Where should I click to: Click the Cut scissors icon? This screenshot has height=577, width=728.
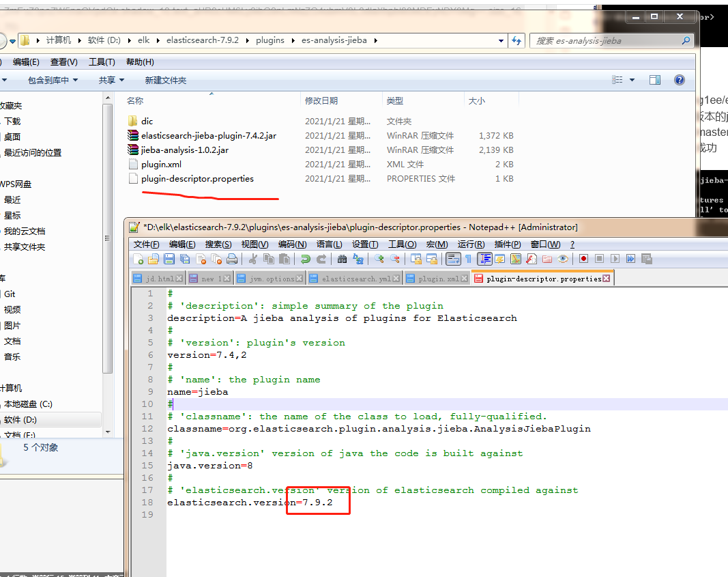pyautogui.click(x=253, y=259)
